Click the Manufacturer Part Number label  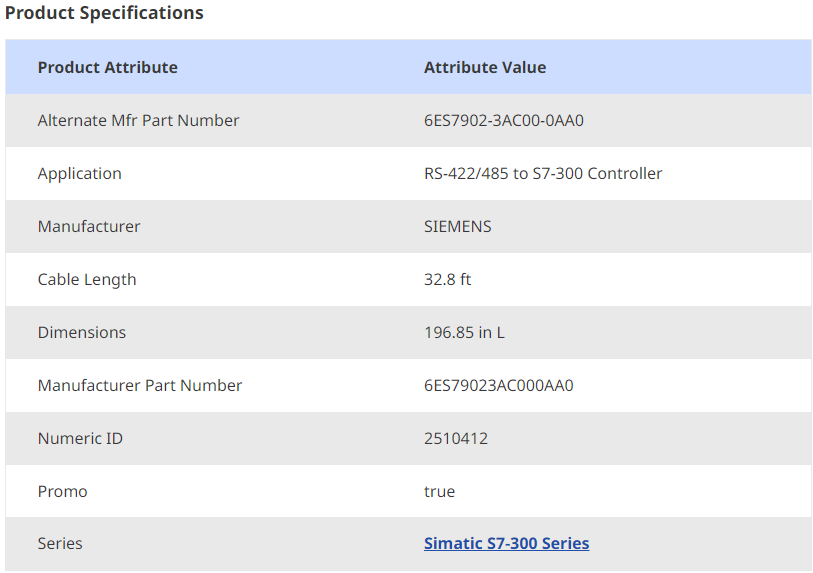[140, 386]
